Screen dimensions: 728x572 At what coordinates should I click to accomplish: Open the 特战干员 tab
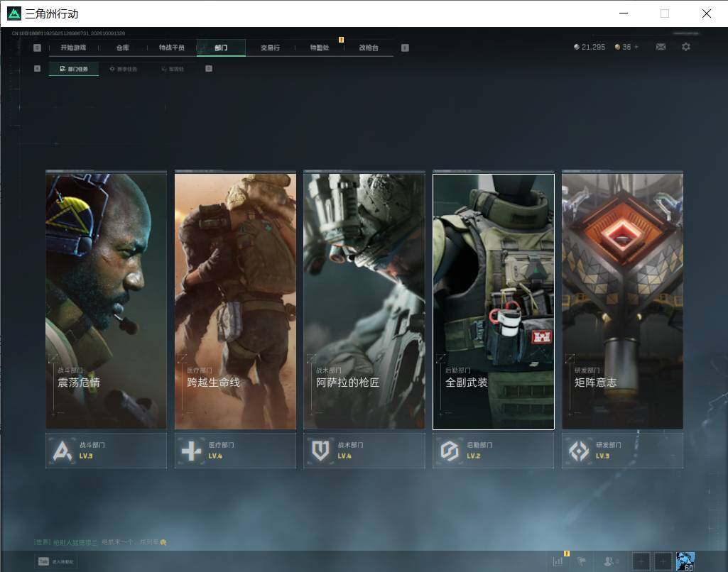(172, 48)
